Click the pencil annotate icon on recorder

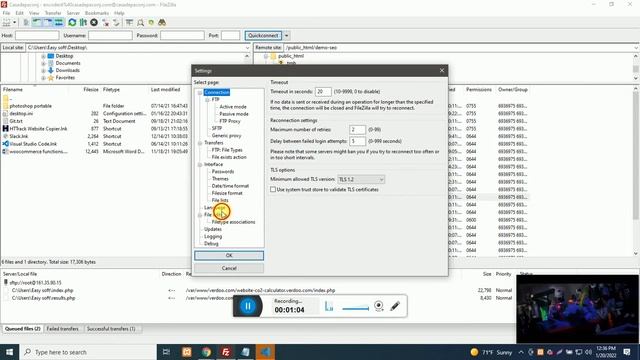[x=395, y=306]
